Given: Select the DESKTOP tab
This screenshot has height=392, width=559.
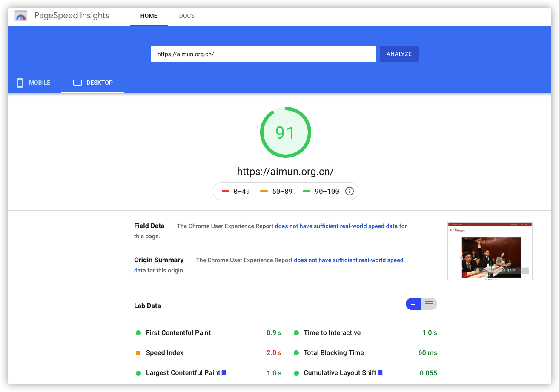Looking at the screenshot, I should (x=92, y=83).
